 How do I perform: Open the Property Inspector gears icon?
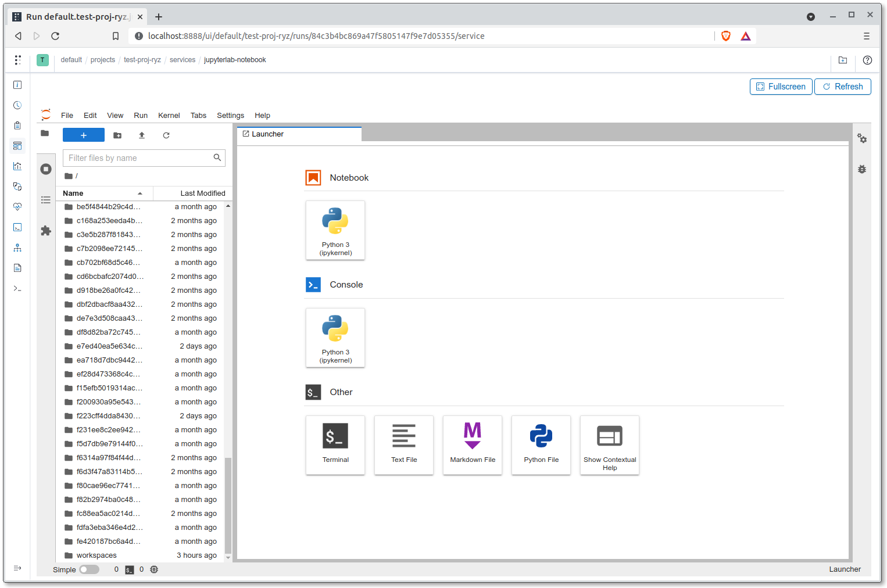[x=862, y=138]
